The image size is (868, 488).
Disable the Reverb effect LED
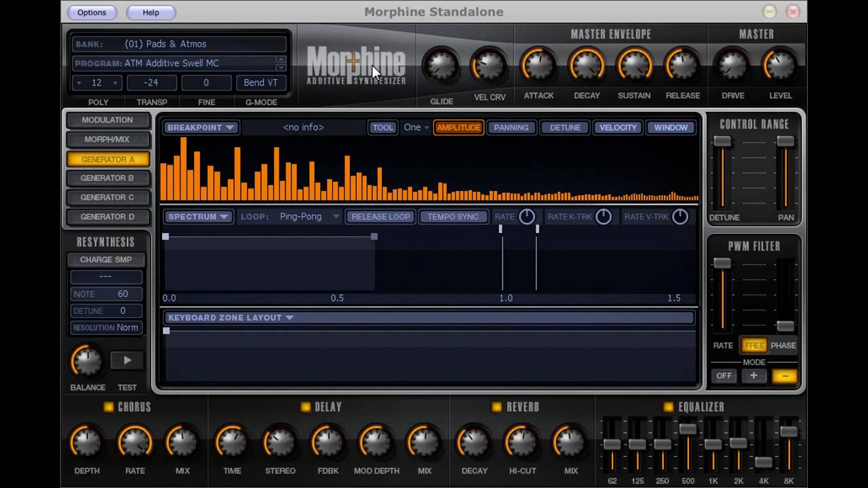tap(496, 407)
